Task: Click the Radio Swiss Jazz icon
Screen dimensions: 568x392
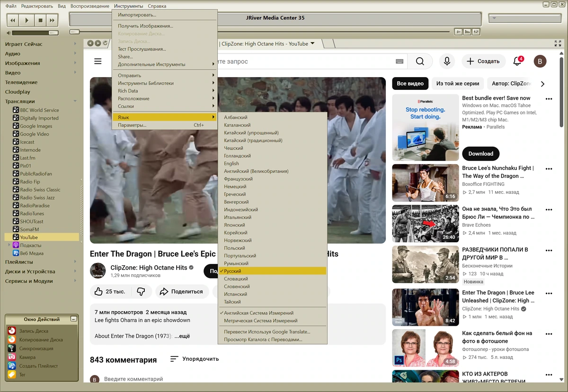Action: click(16, 198)
